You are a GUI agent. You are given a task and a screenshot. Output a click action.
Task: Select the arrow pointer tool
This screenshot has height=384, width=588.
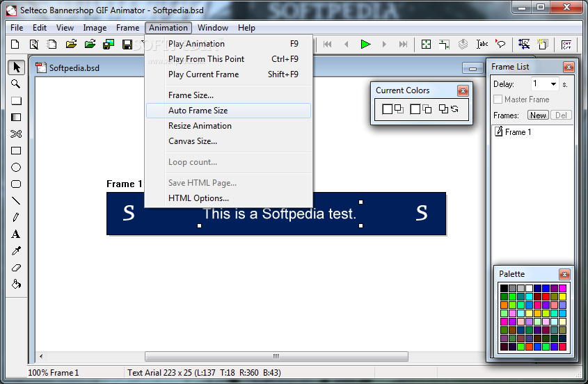click(x=16, y=67)
